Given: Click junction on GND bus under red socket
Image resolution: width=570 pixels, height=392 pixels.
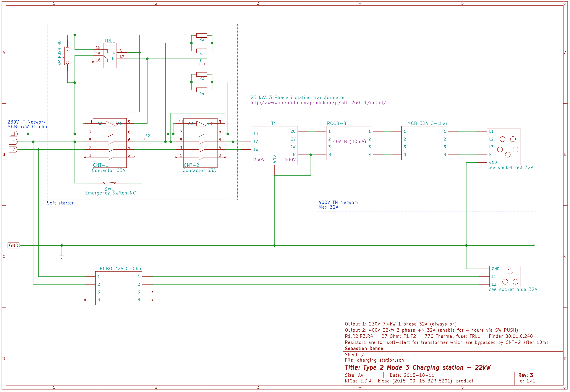Looking at the screenshot, I should 466,245.
